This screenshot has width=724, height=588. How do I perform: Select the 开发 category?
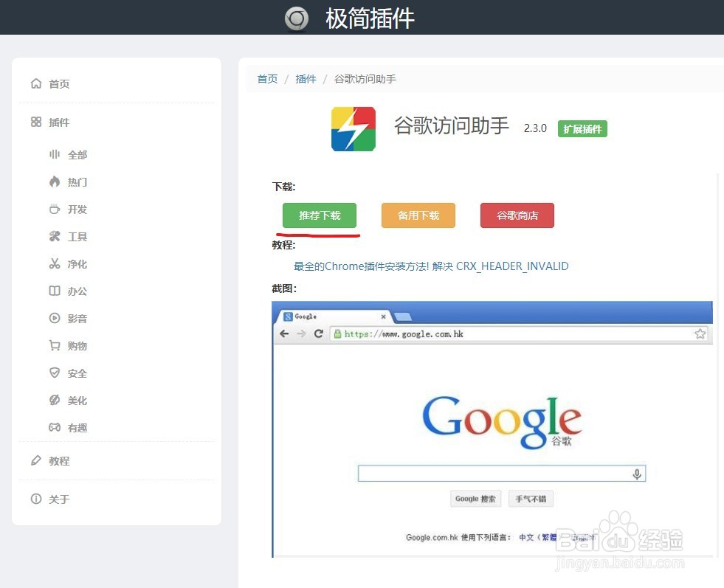77,210
